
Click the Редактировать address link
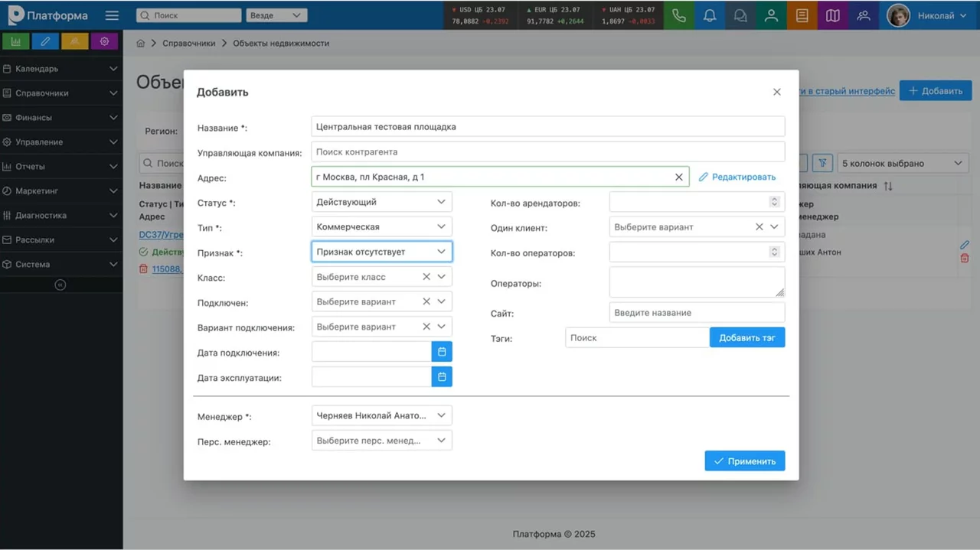737,177
